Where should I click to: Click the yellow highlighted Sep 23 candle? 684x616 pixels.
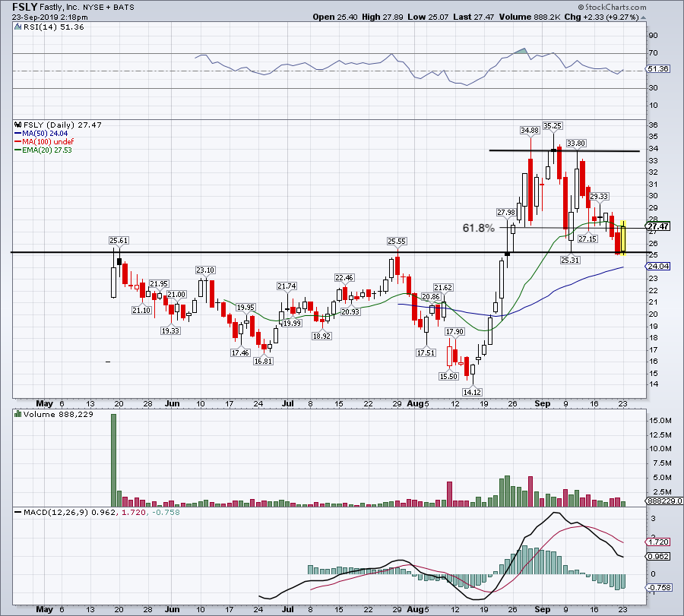pyautogui.click(x=623, y=238)
